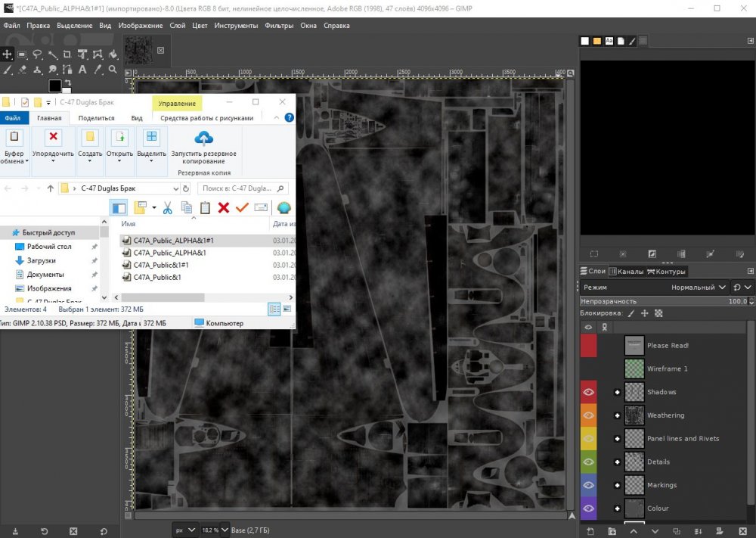
Task: Click the black foreground color swatch
Action: point(54,86)
